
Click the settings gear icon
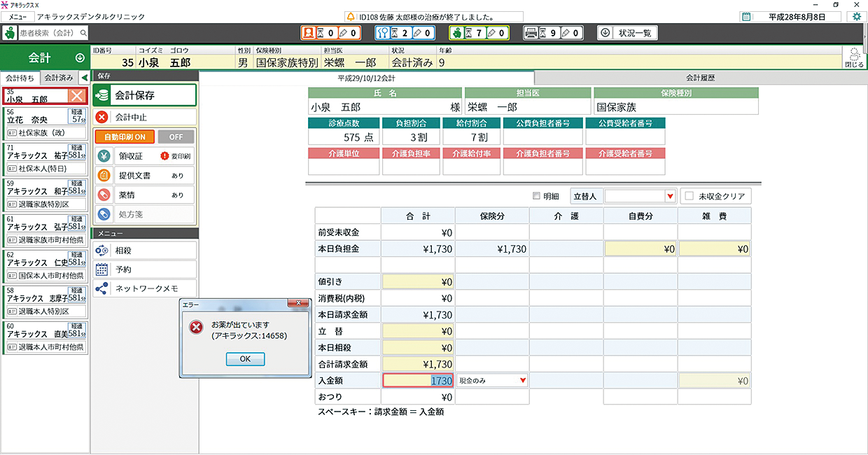pos(857,17)
